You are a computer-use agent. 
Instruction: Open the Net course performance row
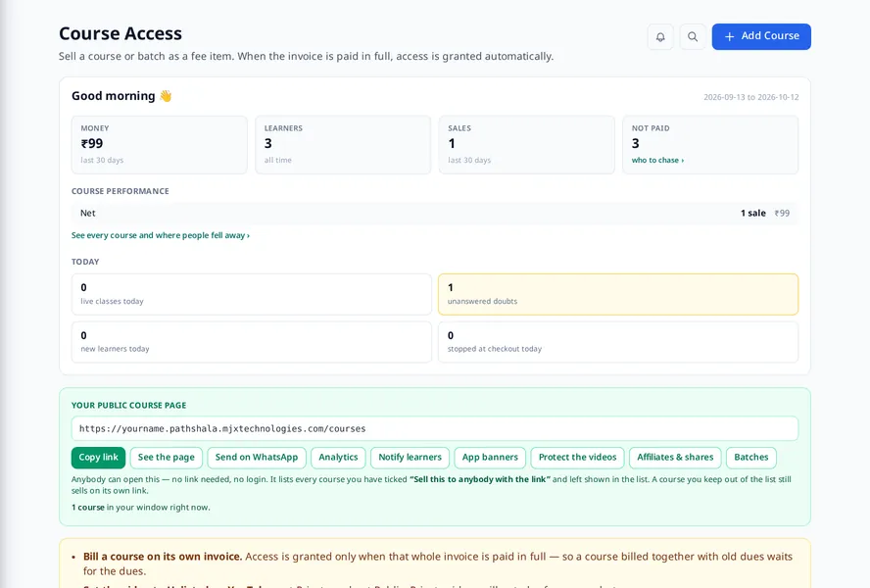point(435,214)
